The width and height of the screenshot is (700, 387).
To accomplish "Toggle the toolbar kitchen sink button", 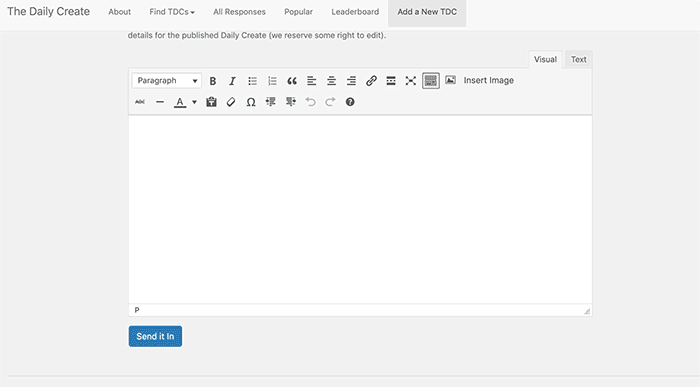I will click(x=431, y=81).
